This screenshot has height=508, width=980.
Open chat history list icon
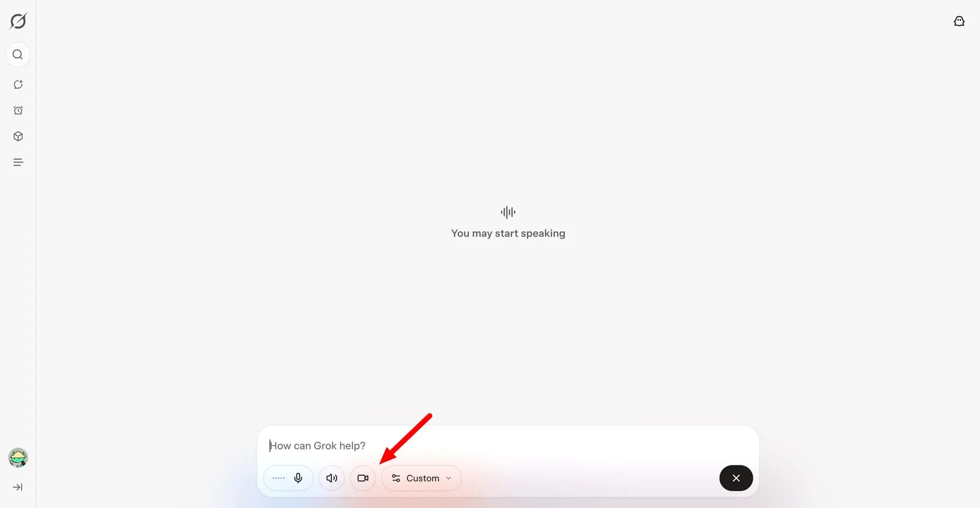pyautogui.click(x=18, y=162)
